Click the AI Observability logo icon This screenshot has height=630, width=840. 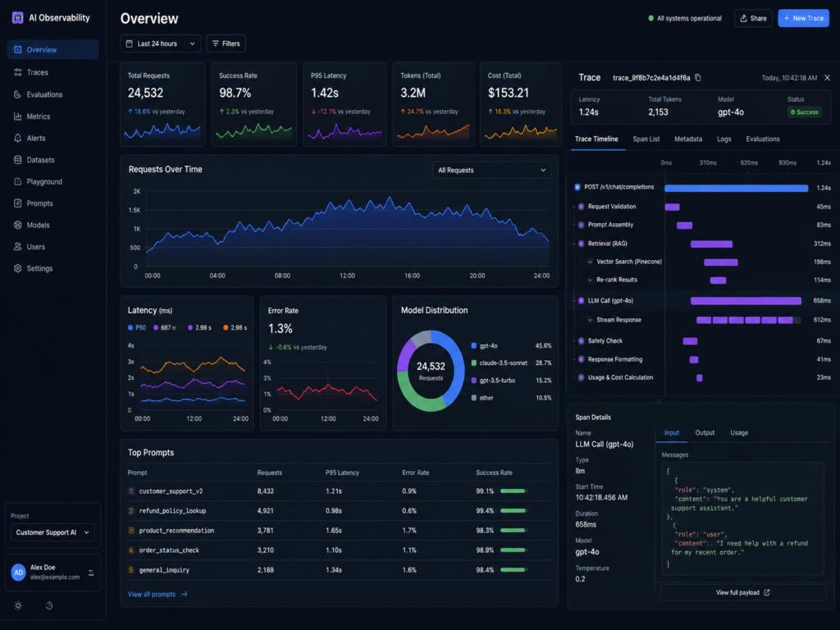pyautogui.click(x=18, y=18)
